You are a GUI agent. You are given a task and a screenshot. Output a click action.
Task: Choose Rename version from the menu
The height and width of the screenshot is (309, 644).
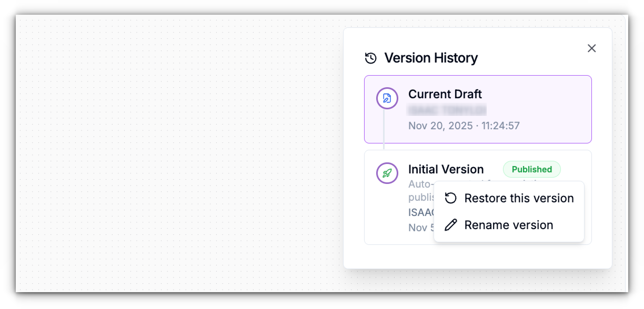click(x=509, y=225)
